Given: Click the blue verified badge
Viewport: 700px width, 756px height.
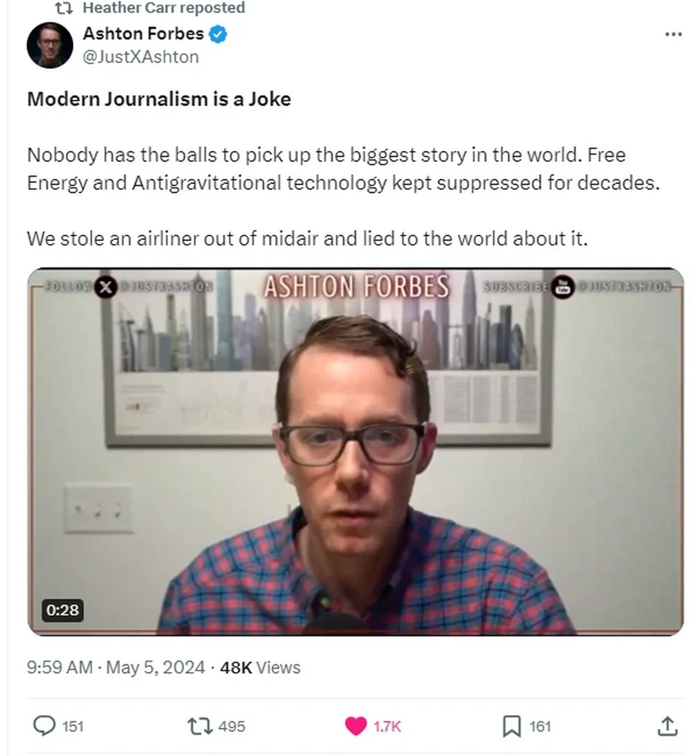Looking at the screenshot, I should pyautogui.click(x=218, y=34).
